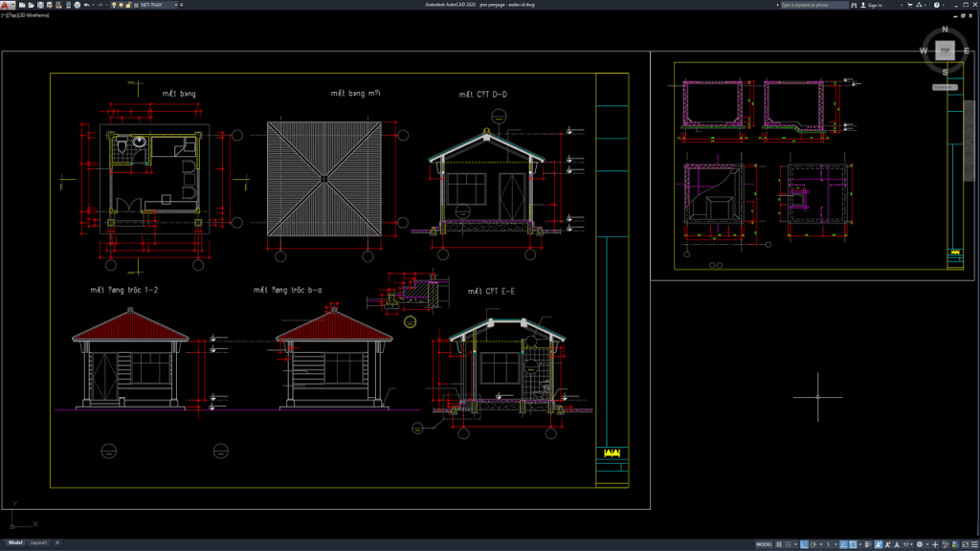The image size is (980, 551).
Task: Toggle Ortho mode restriction
Action: 805,545
